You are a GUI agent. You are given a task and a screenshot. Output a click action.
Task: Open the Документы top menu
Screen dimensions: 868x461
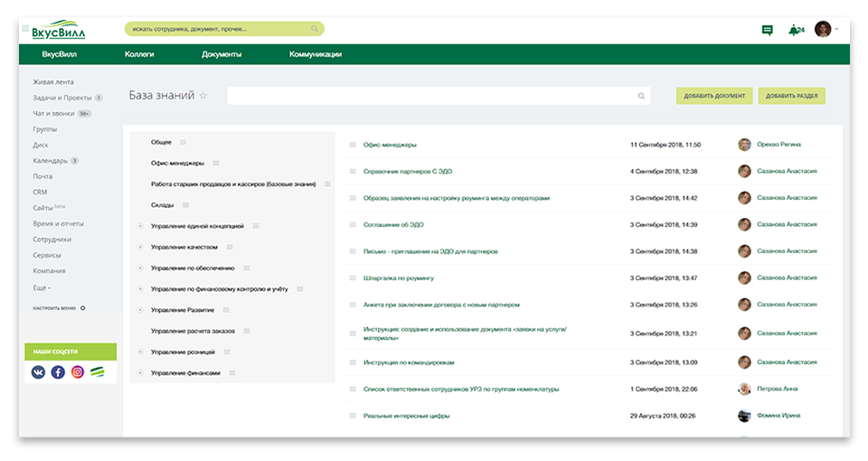[x=222, y=54]
